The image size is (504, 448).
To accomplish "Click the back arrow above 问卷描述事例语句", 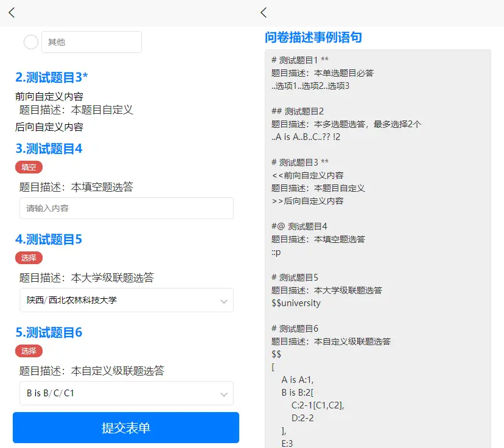I will pyautogui.click(x=263, y=13).
